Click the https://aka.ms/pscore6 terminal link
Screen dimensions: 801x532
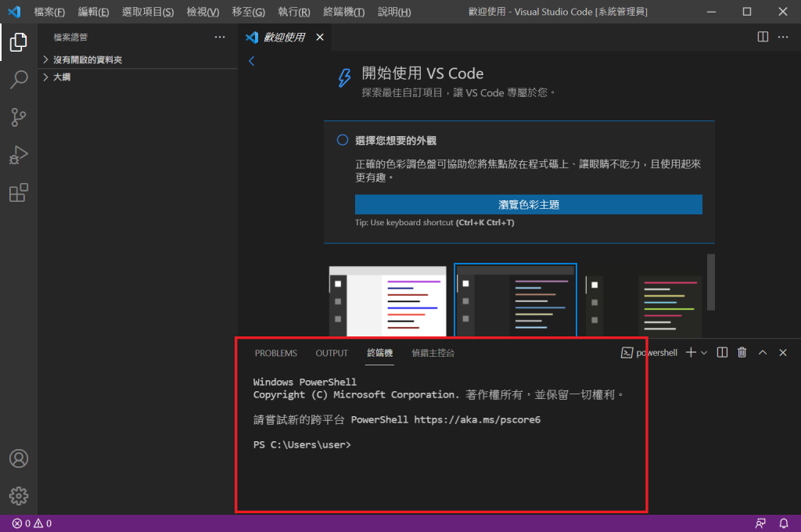click(x=477, y=419)
